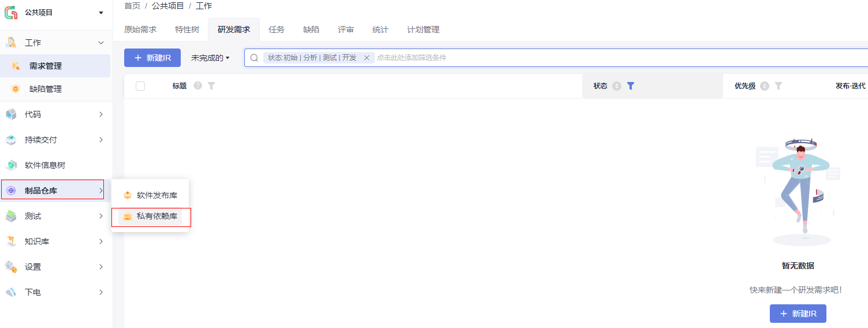Click the top 新建IR button in the toolbar
868x328 pixels.
point(152,58)
